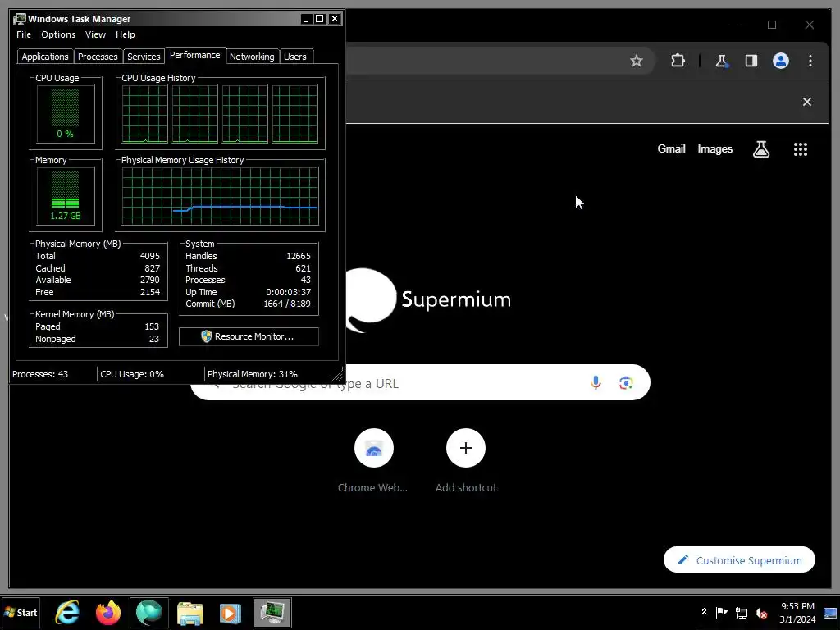
Task: Click the Task Manager title bar icon
Action: click(x=20, y=19)
